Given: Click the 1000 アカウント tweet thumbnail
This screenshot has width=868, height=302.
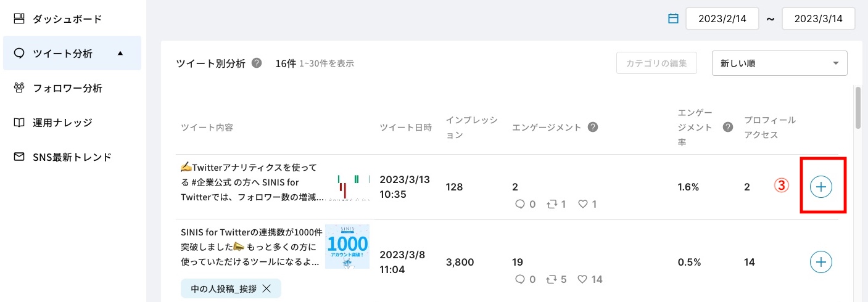Looking at the screenshot, I should (347, 247).
